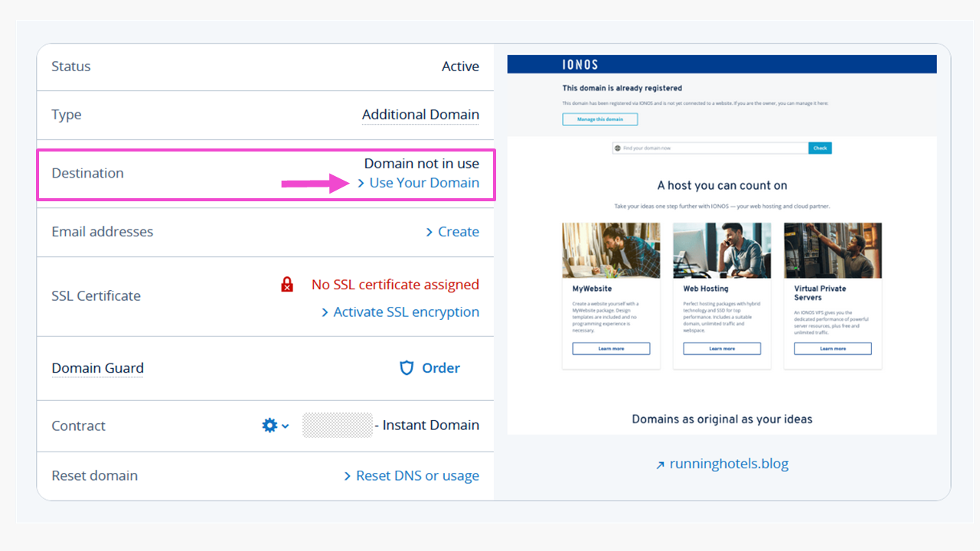Click the Additional Domain type label

click(420, 115)
